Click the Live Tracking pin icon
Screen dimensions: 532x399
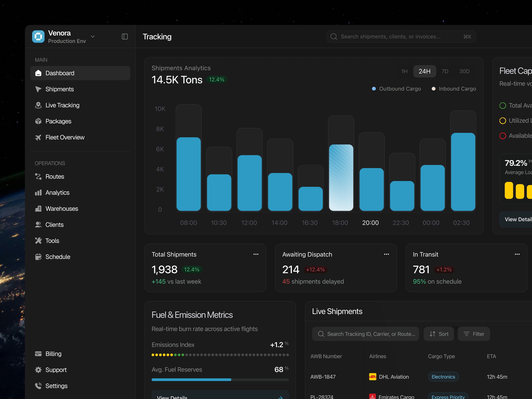point(38,105)
